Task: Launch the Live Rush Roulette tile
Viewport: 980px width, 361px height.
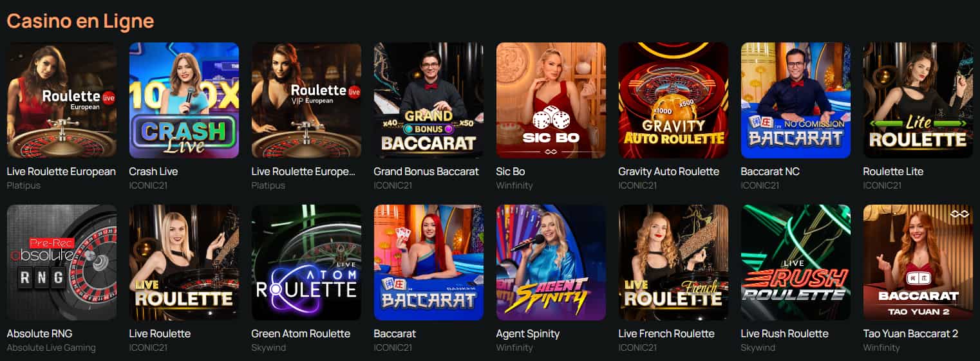Action: click(796, 263)
